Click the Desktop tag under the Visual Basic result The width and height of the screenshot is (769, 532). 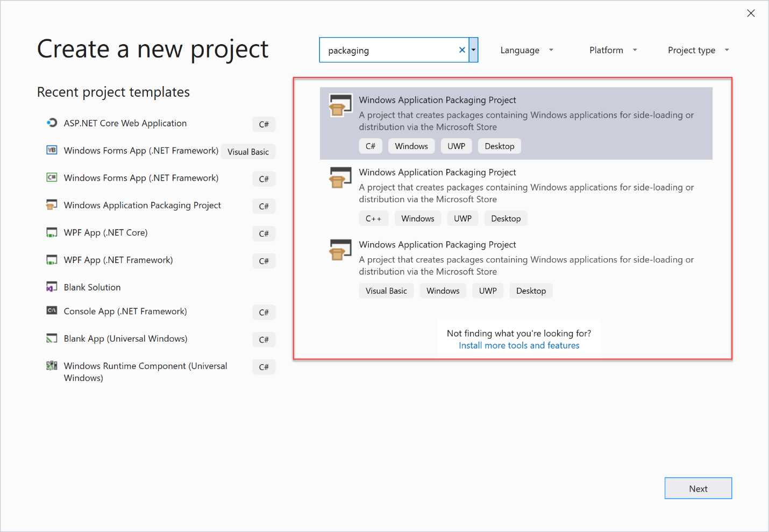point(531,290)
